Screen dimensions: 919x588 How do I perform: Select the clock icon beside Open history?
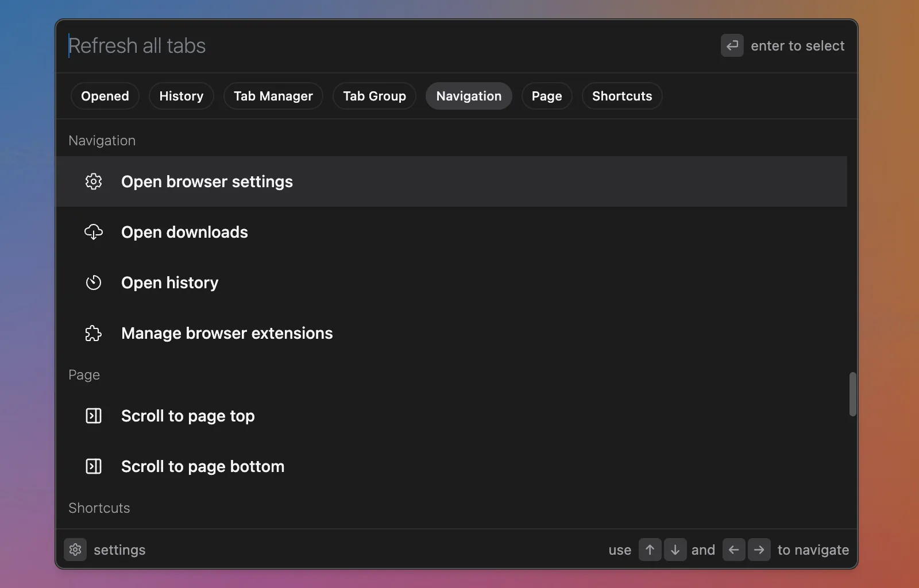tap(94, 283)
